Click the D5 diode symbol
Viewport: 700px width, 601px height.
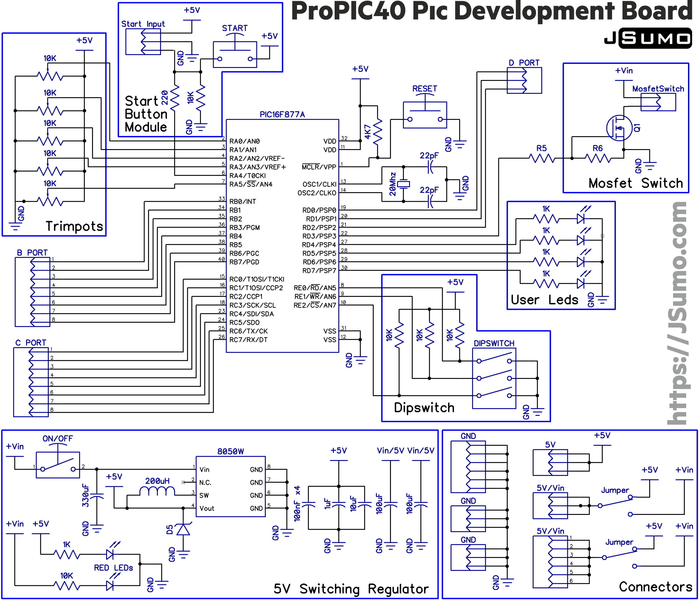(184, 530)
